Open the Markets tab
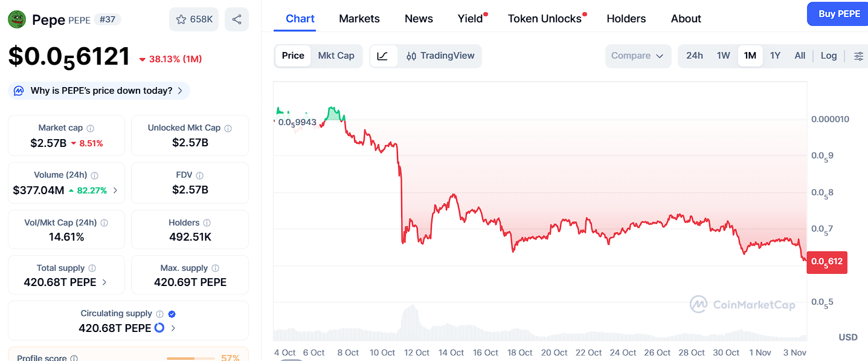868x361 pixels. coord(359,19)
